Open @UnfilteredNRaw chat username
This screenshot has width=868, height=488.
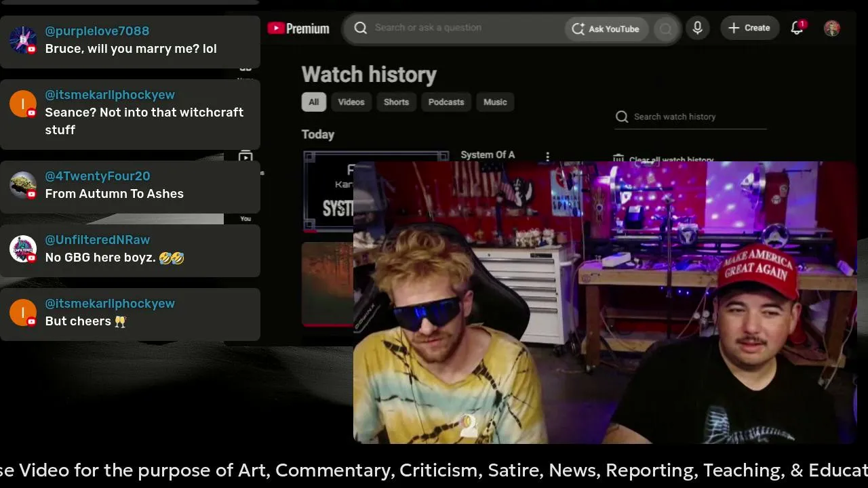click(98, 240)
